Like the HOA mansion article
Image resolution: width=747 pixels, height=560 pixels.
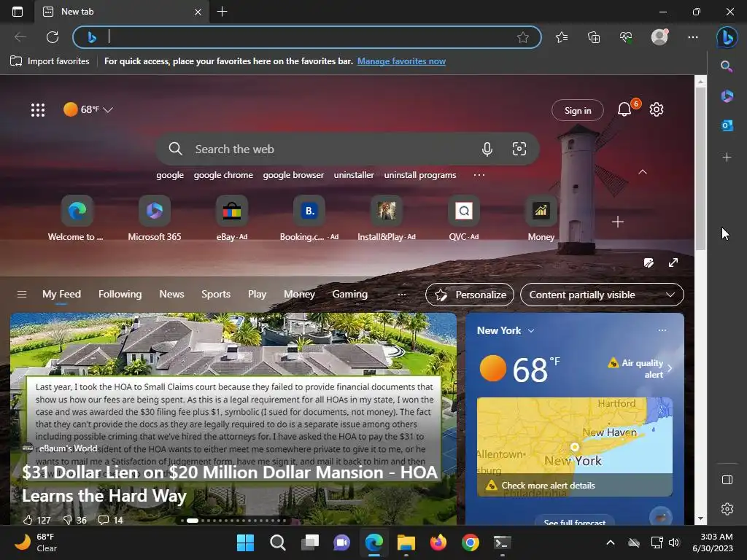36,520
